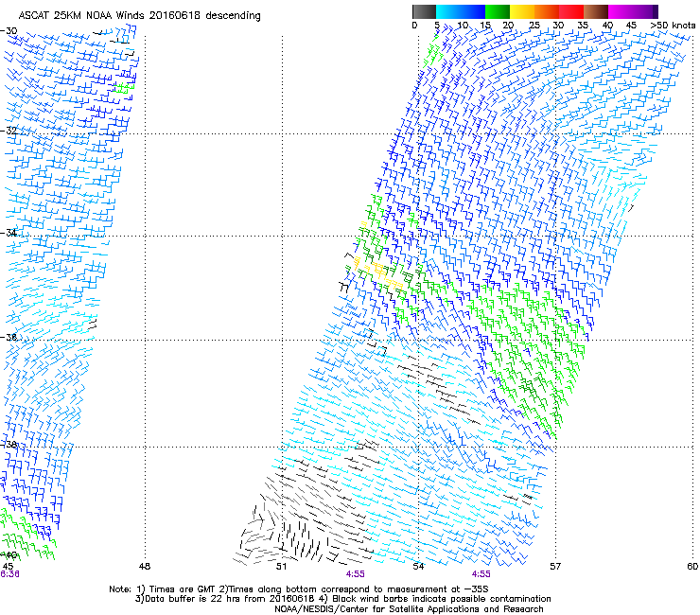Click the '54' longitude label

[x=418, y=566]
